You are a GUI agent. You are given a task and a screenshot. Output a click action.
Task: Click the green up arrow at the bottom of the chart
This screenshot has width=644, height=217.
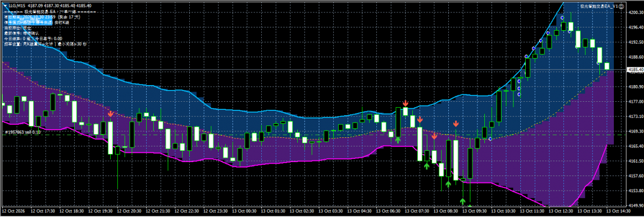pyautogui.click(x=462, y=201)
